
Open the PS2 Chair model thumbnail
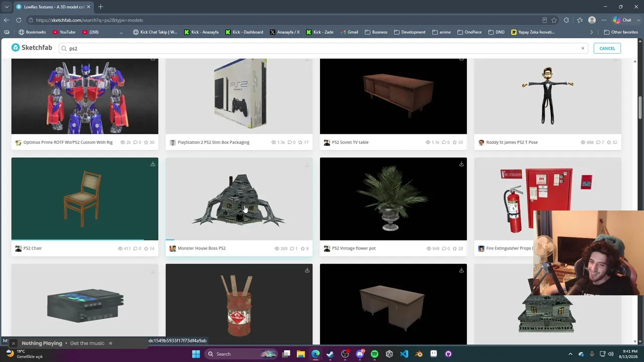coord(85,199)
